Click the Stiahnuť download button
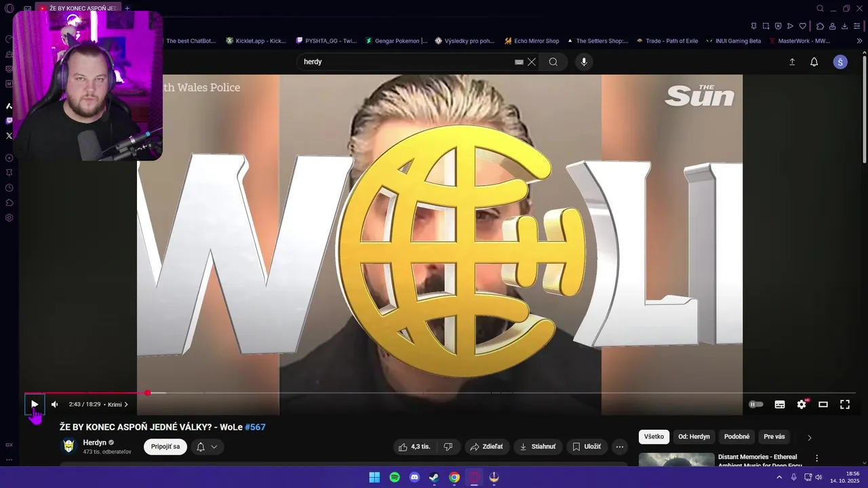The width and height of the screenshot is (868, 488). 537,447
